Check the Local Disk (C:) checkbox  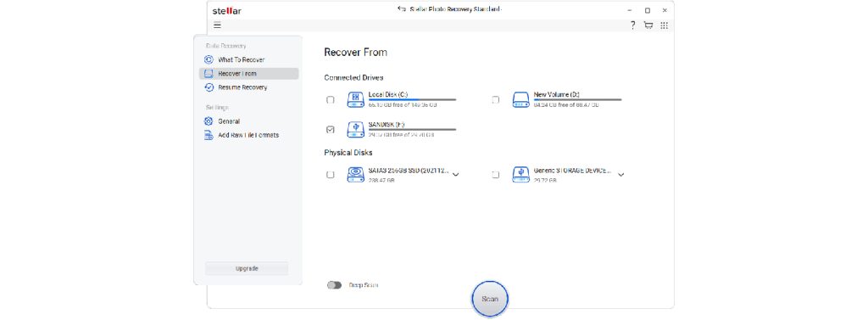(331, 100)
